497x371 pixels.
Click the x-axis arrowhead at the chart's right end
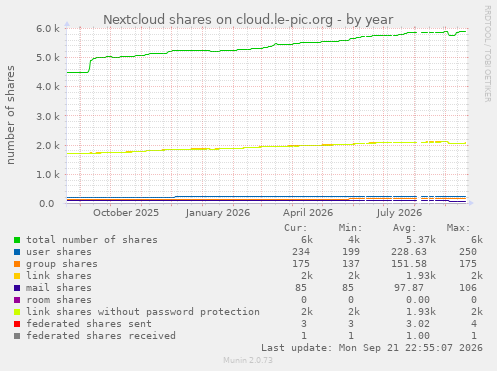471,203
